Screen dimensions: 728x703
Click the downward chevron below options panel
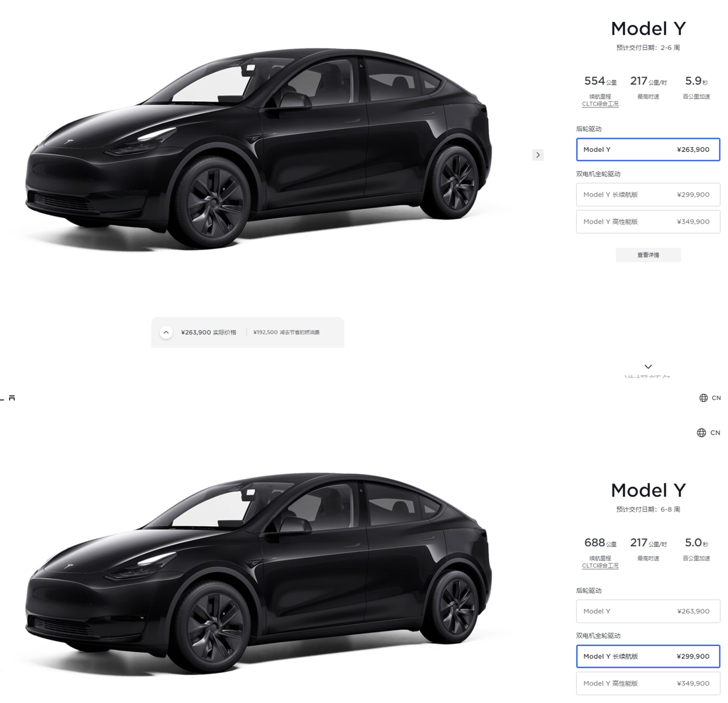coord(648,366)
